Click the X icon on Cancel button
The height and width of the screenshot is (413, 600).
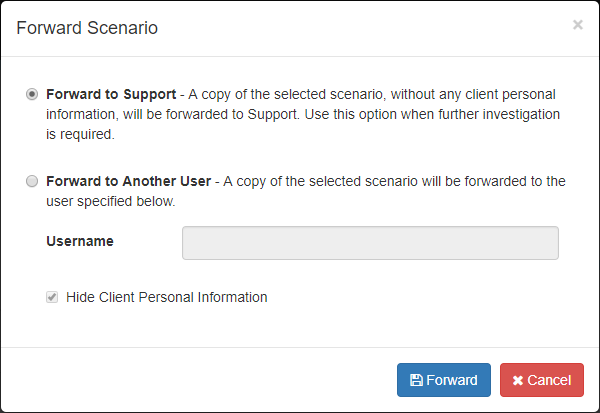(x=517, y=381)
